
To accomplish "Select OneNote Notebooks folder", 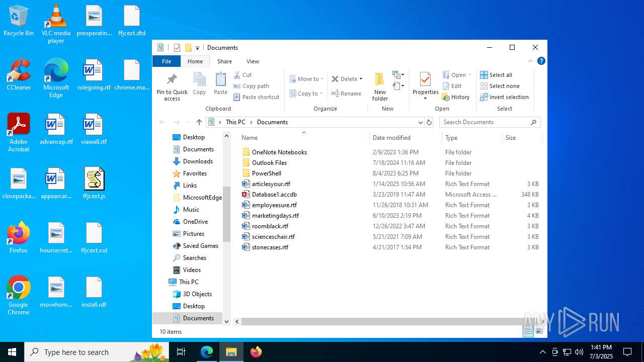I will point(279,152).
